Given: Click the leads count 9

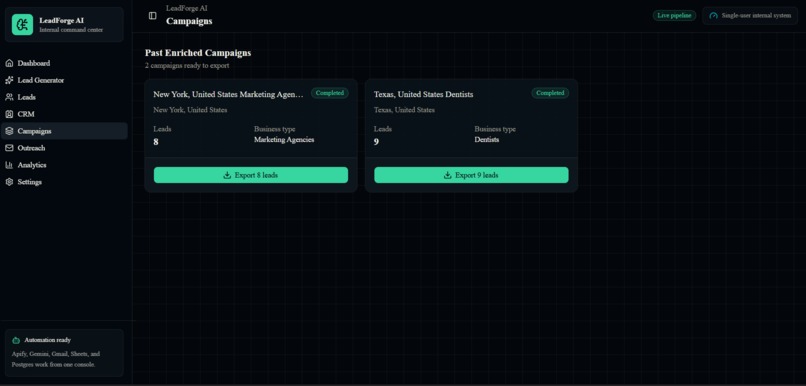Looking at the screenshot, I should point(376,142).
